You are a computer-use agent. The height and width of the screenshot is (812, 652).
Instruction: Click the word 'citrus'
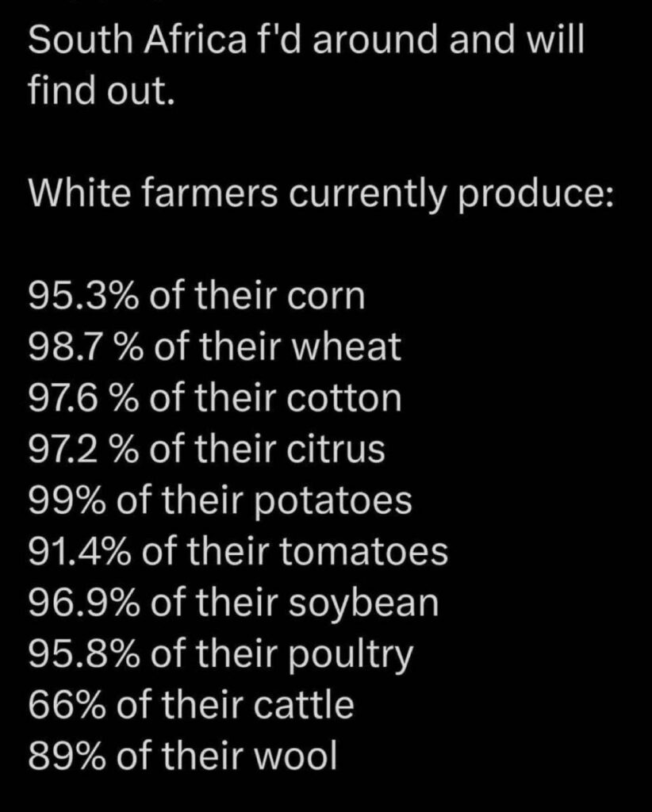(x=336, y=449)
